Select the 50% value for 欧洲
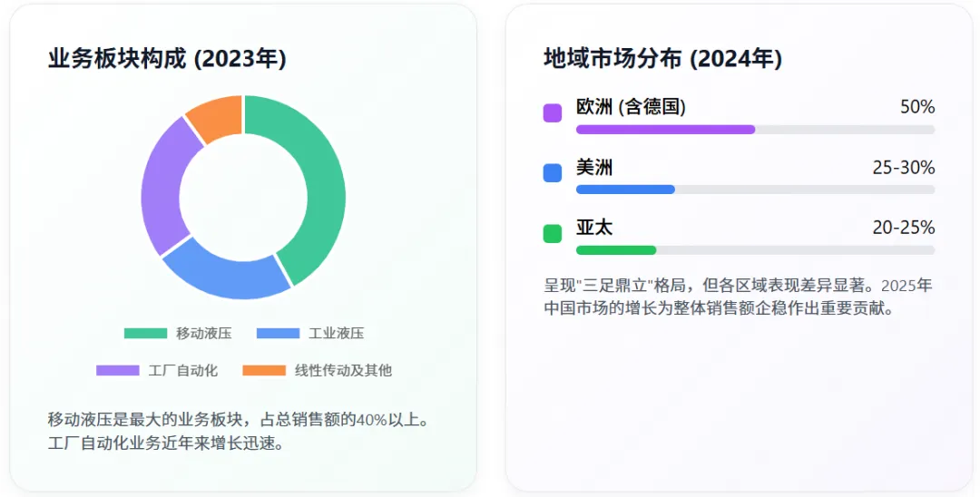Image resolution: width=980 pixels, height=497 pixels. coord(917,107)
